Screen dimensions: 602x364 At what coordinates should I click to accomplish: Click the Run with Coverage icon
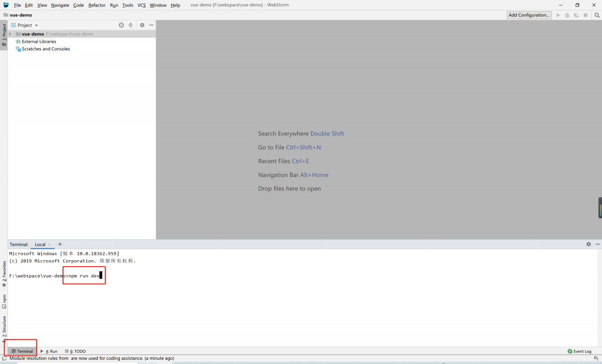[576, 15]
